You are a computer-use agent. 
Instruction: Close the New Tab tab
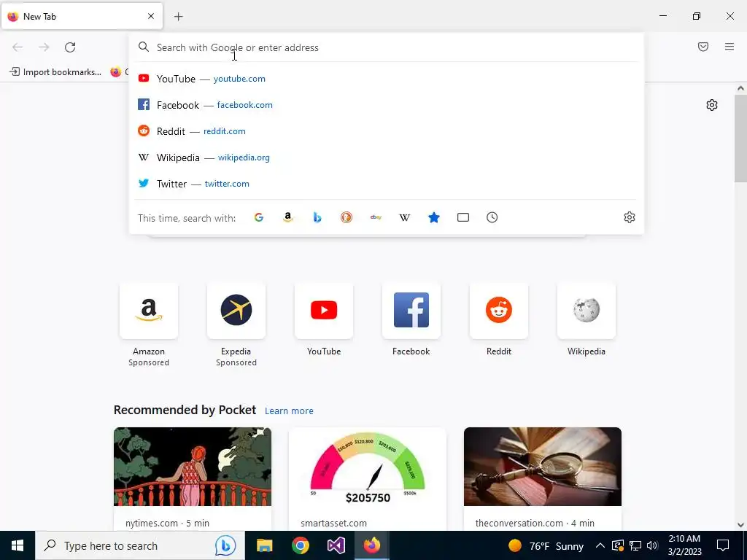click(151, 16)
